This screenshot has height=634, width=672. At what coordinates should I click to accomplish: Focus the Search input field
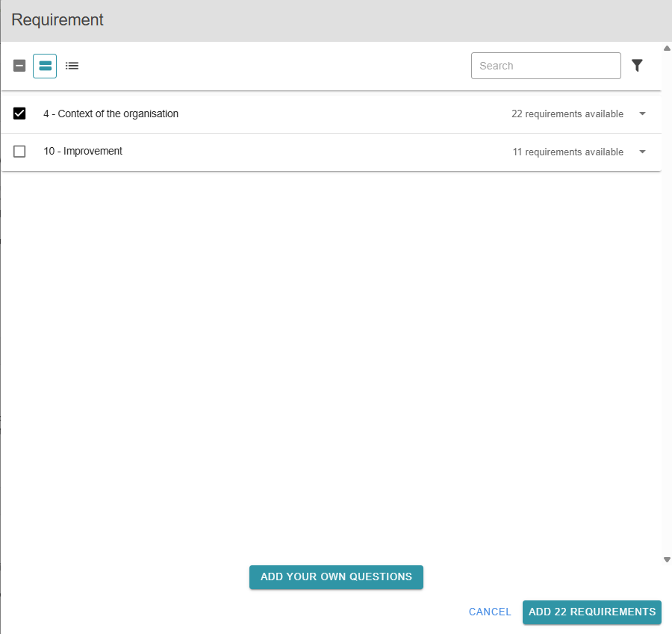(x=545, y=66)
